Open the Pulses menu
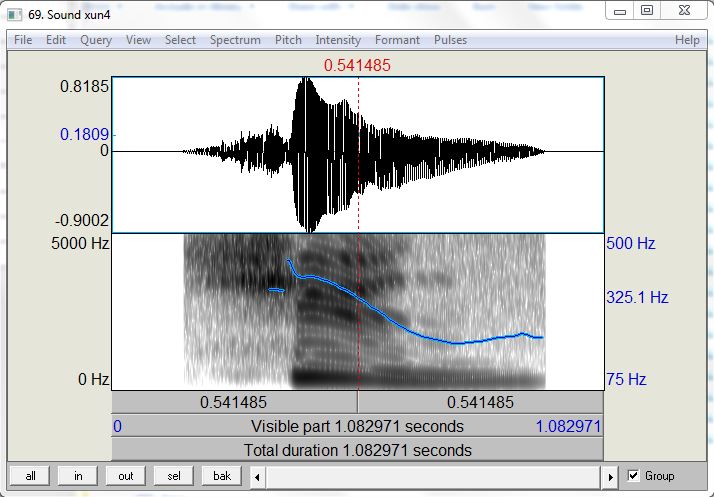The height and width of the screenshot is (497, 714). click(x=450, y=40)
